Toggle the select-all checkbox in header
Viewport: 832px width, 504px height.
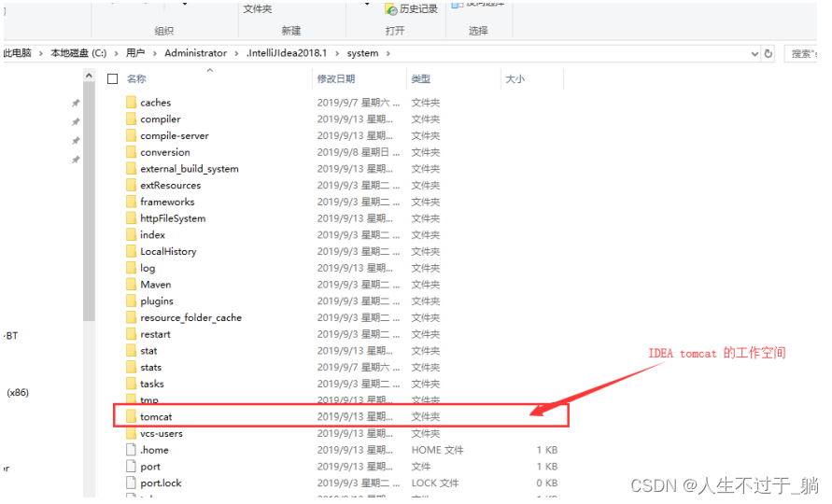112,79
